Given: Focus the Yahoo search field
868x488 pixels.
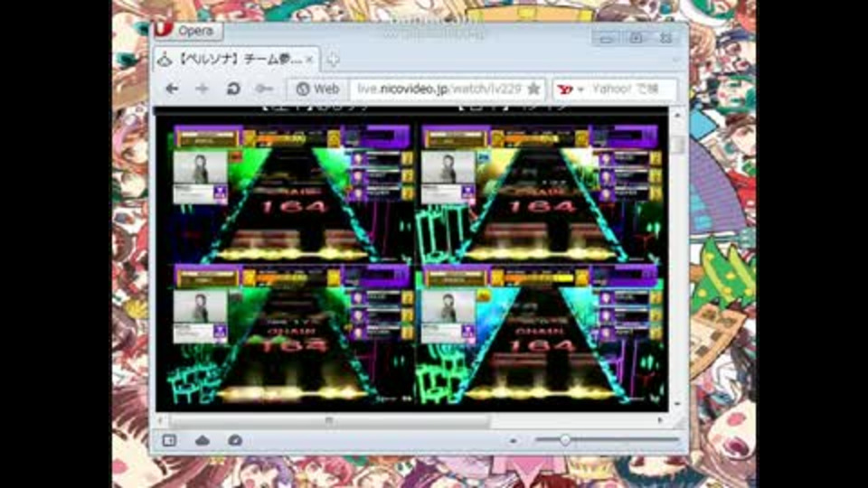Looking at the screenshot, I should [631, 89].
